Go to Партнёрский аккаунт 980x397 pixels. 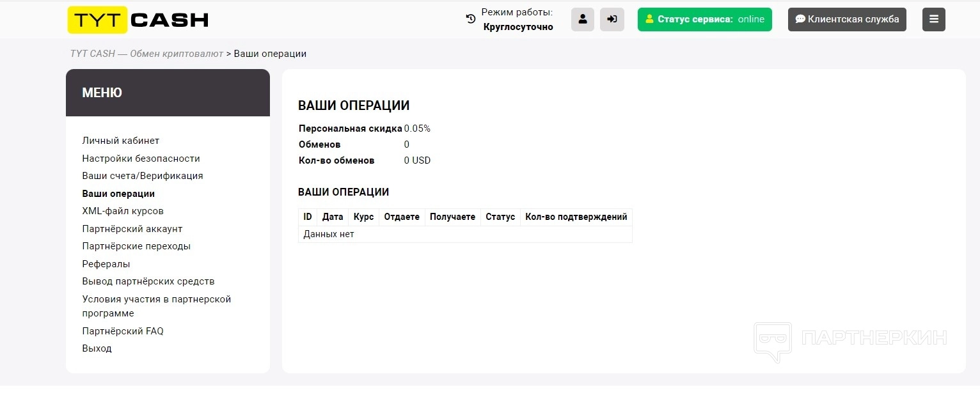point(132,229)
